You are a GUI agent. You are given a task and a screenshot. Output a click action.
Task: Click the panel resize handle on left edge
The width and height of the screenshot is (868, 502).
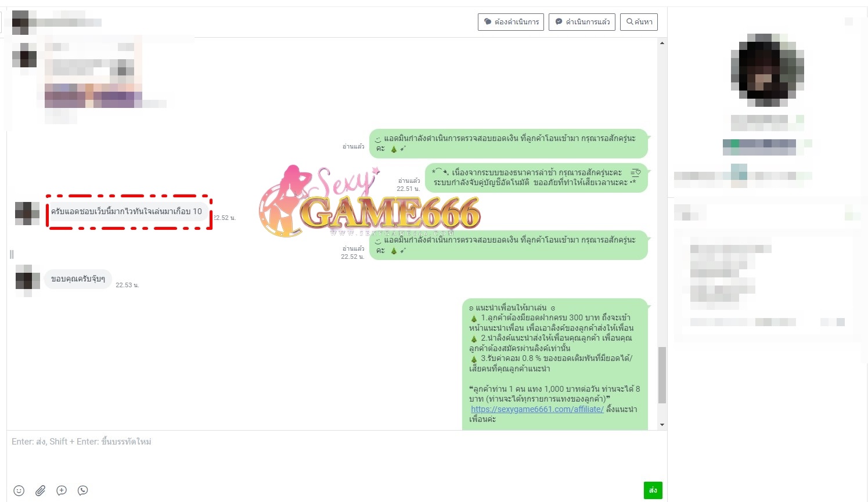pos(12,254)
